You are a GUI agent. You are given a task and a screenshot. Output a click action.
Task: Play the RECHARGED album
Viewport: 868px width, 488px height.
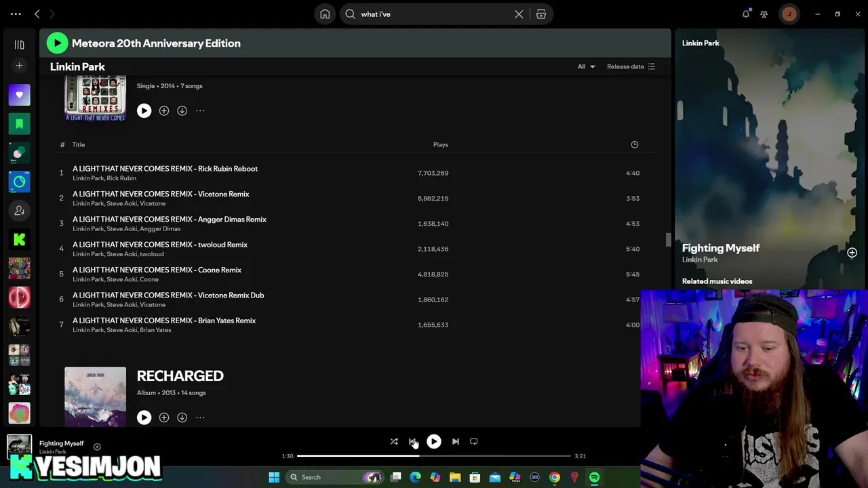click(x=144, y=418)
